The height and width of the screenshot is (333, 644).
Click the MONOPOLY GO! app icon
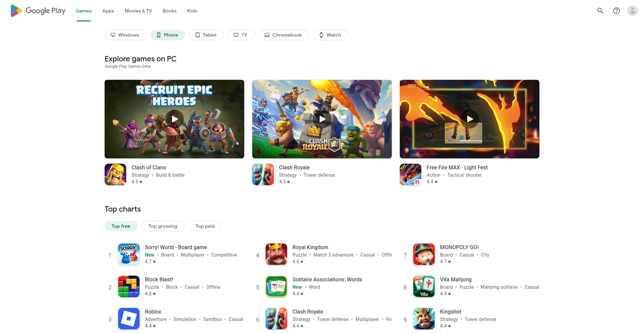pos(424,254)
